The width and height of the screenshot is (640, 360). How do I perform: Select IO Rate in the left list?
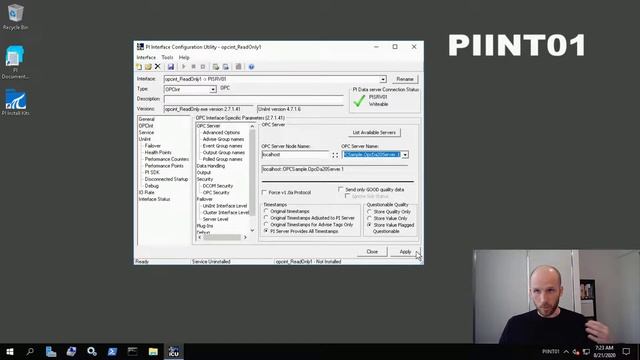(x=146, y=192)
